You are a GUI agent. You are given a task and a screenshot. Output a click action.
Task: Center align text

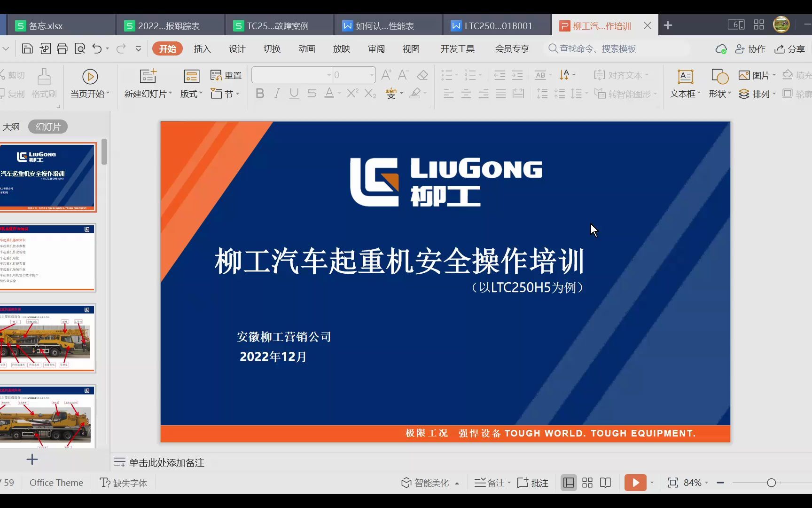466,93
